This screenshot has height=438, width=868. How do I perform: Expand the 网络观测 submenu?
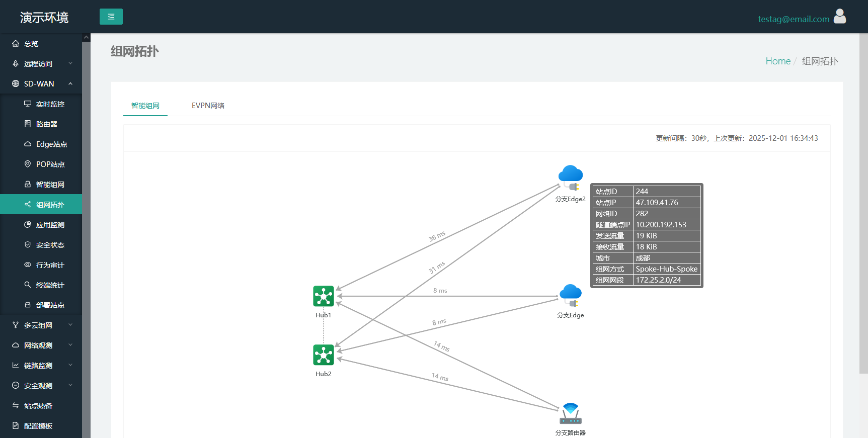click(41, 345)
